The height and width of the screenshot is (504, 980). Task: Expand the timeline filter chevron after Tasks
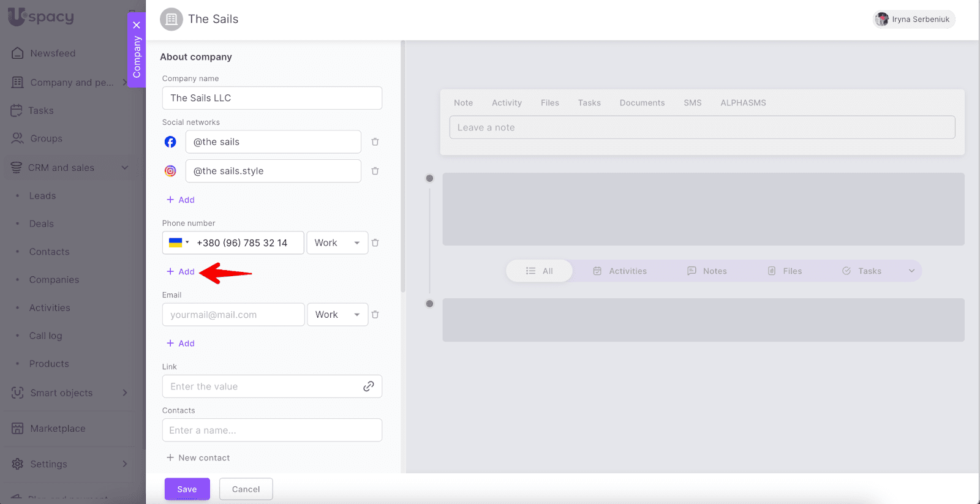pos(911,271)
